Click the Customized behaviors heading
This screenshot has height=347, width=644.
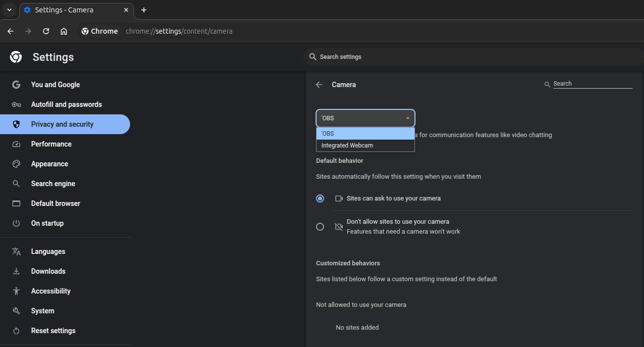[348, 263]
